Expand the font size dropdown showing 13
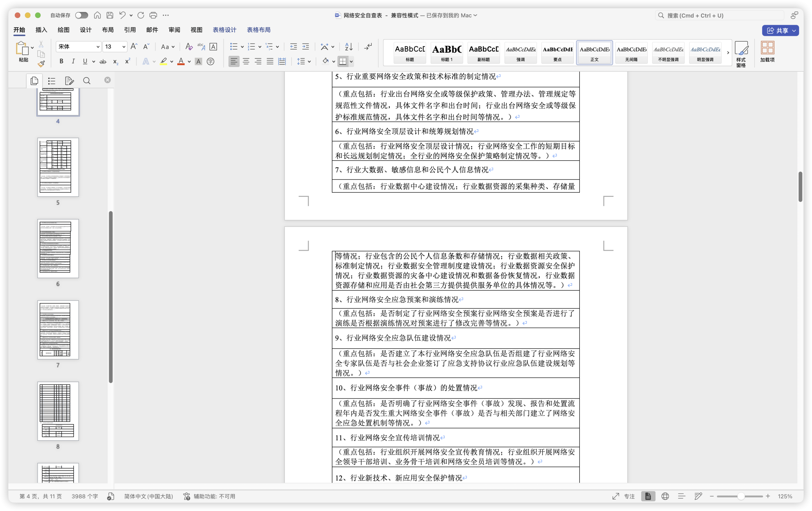The image size is (812, 511). tap(124, 47)
